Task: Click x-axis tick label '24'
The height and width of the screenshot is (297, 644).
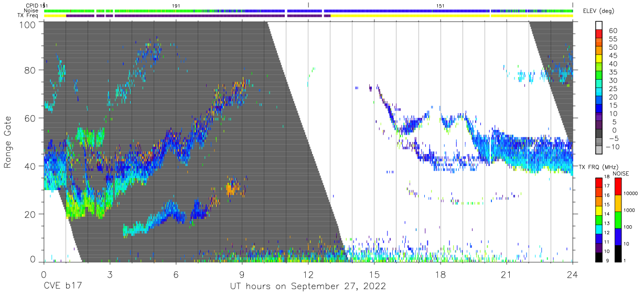Action: 572,274
